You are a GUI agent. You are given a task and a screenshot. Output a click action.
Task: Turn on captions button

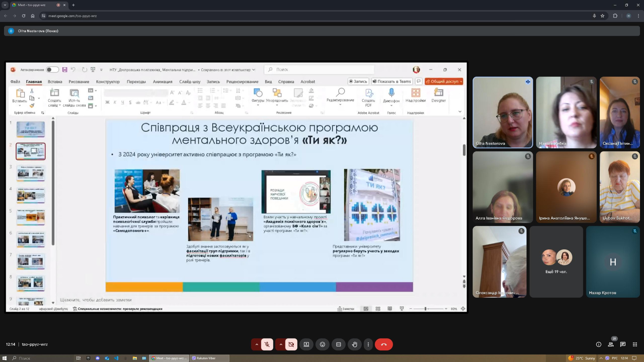pyautogui.click(x=338, y=344)
